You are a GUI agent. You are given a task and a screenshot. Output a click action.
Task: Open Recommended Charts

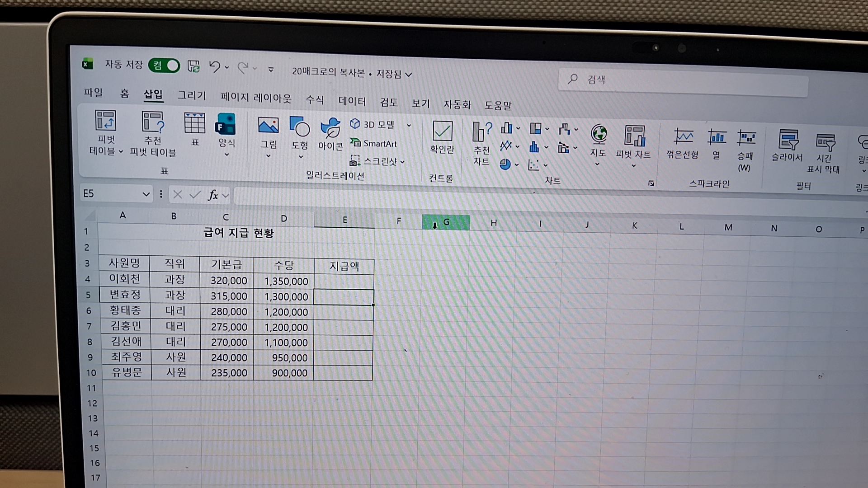[481, 132]
